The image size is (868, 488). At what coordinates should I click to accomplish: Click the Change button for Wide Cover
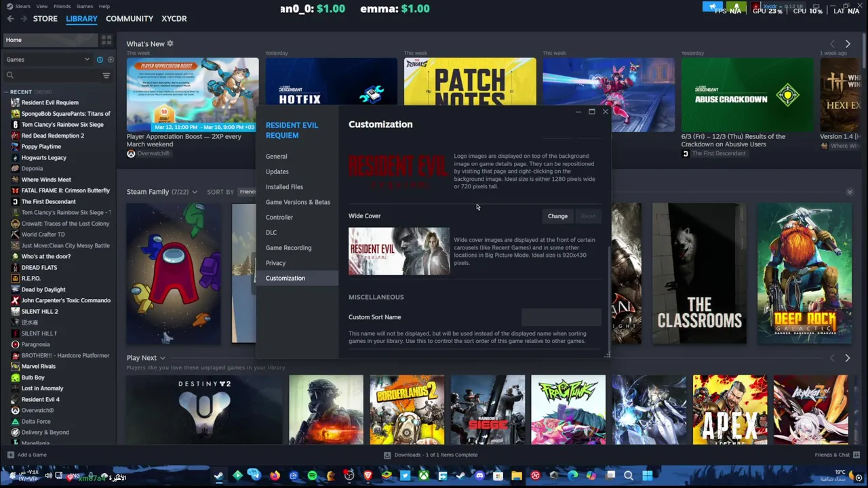557,216
